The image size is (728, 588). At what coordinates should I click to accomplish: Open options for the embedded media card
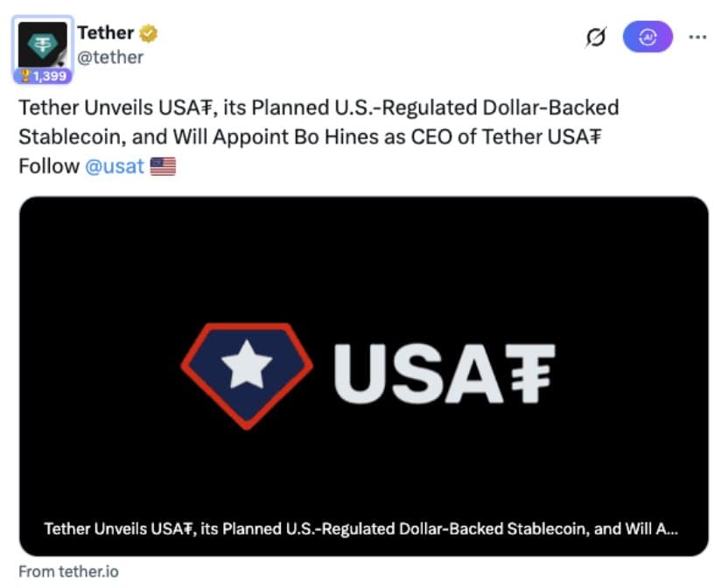[x=697, y=37]
